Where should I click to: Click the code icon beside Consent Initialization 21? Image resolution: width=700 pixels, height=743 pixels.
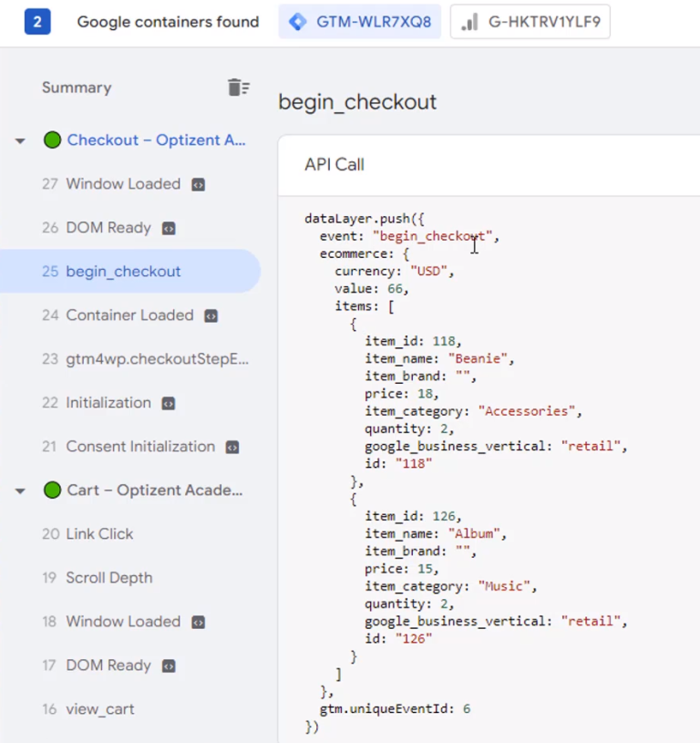(x=232, y=447)
